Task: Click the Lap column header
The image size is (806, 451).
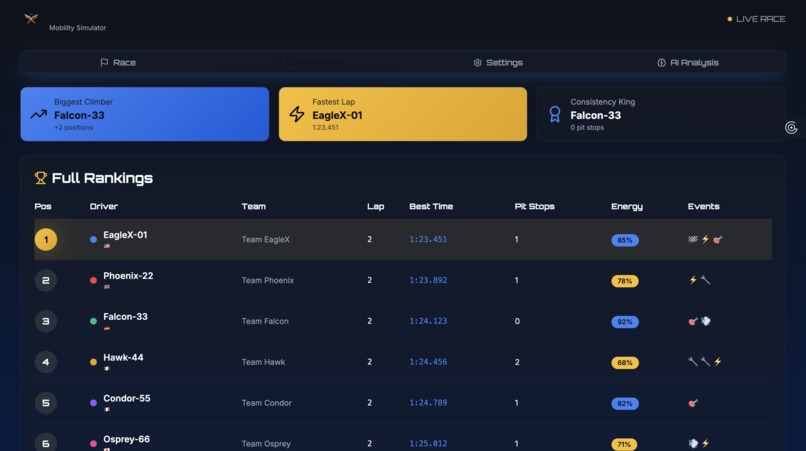Action: 376,206
